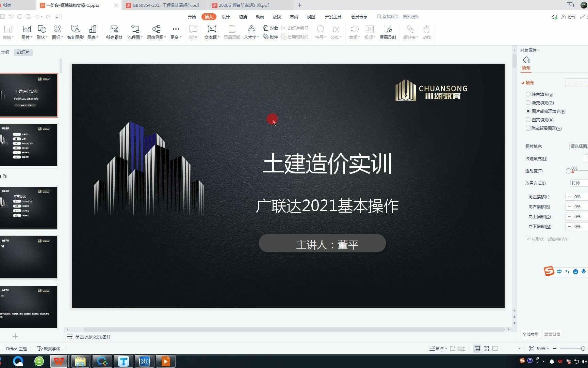Insert a 智能图形 smart graphic
588x368 pixels.
pos(75,32)
